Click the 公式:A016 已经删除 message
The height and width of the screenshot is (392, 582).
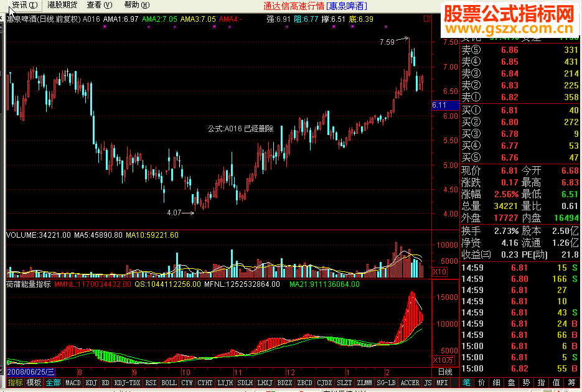(x=240, y=129)
